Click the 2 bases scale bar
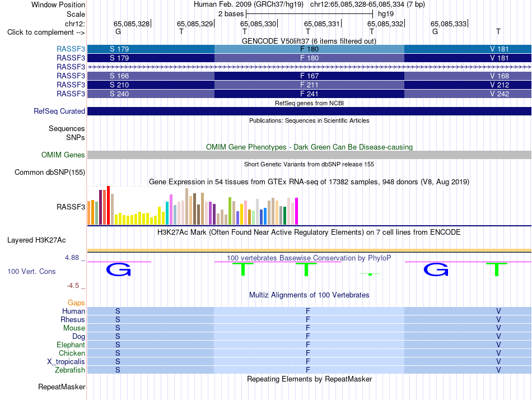The width and height of the screenshot is (532, 400). pyautogui.click(x=309, y=14)
